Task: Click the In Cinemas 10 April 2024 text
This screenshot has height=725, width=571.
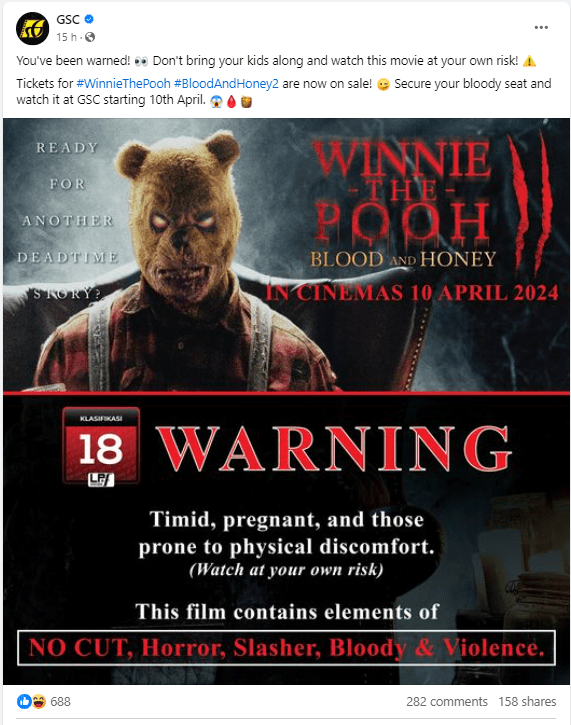Action: click(412, 293)
